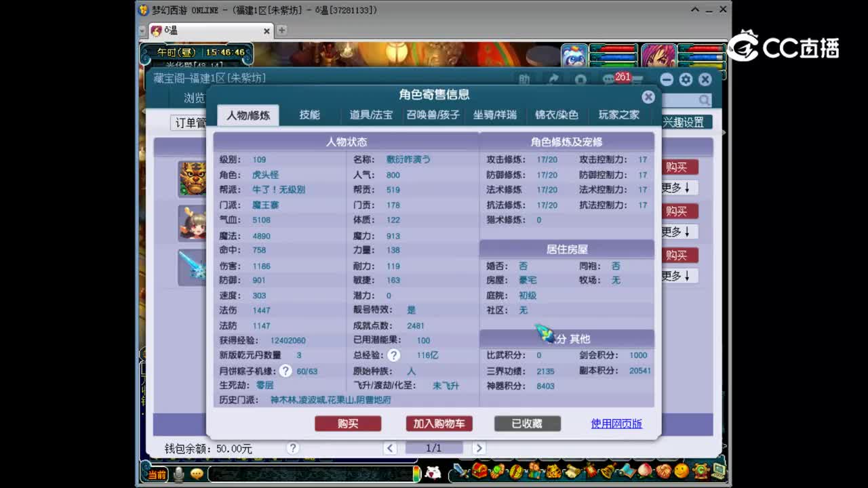Open 藏宝阁 settings gear icon
The image size is (868, 488).
coord(686,79)
